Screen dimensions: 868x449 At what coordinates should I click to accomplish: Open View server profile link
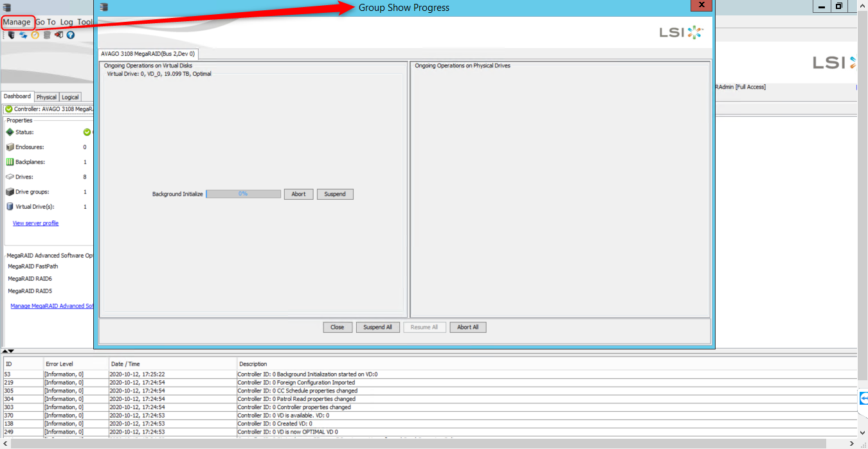[x=35, y=223]
